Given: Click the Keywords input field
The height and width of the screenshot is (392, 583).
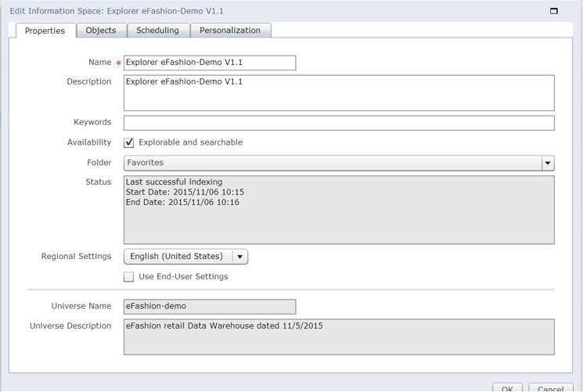Looking at the screenshot, I should point(339,123).
